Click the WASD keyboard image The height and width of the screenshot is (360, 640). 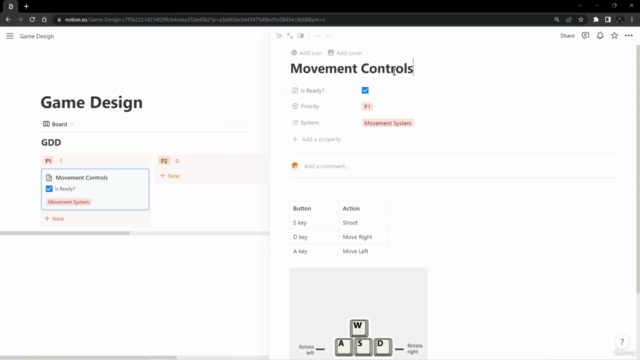(358, 313)
